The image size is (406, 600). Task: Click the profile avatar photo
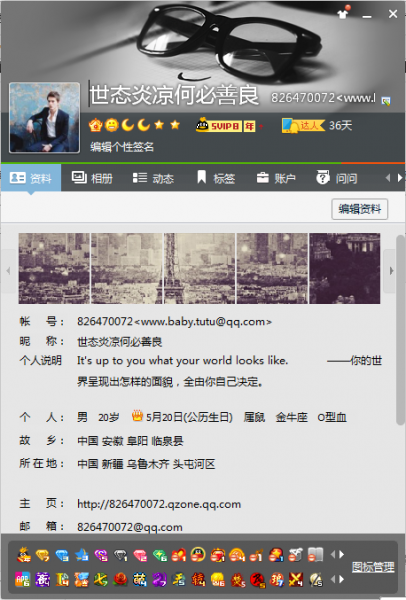coord(44,118)
